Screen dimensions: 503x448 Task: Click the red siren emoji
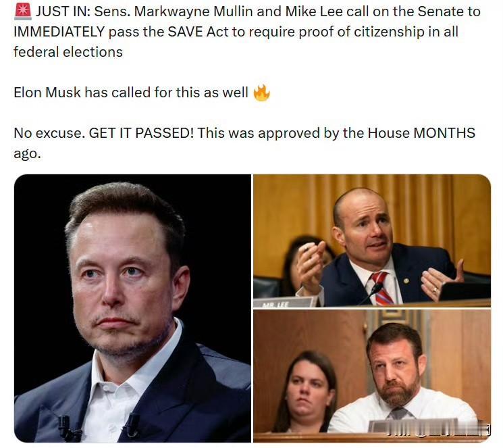click(23, 11)
